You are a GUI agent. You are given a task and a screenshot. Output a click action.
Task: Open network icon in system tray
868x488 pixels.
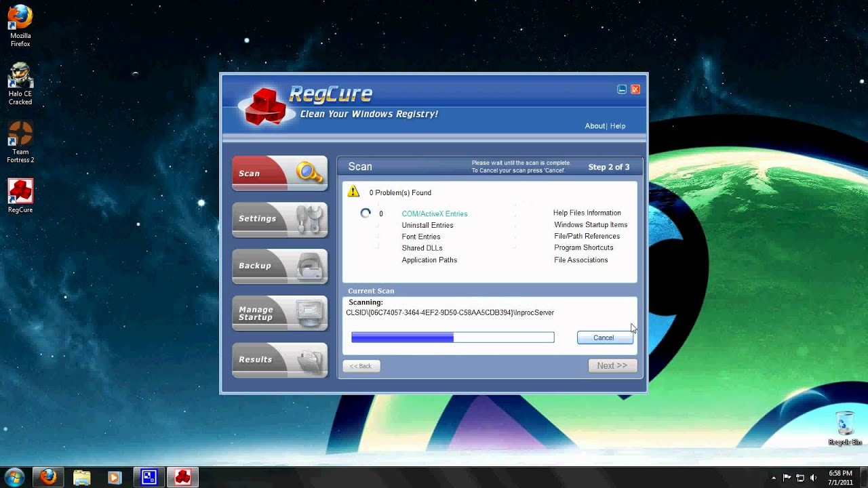(x=800, y=477)
